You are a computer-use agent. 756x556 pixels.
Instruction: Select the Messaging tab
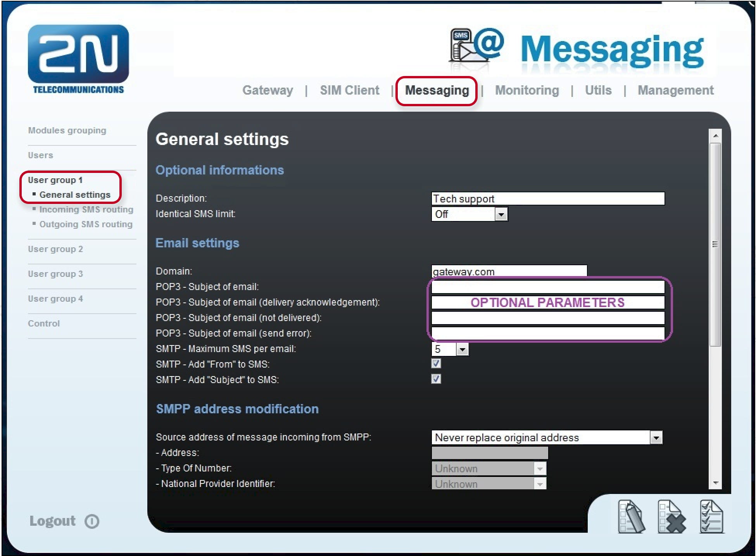click(x=437, y=90)
